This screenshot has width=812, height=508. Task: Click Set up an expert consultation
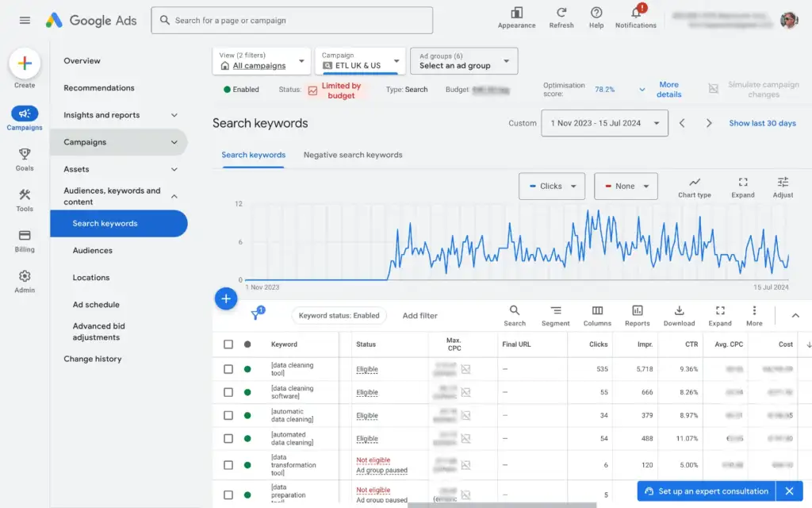[x=707, y=491]
